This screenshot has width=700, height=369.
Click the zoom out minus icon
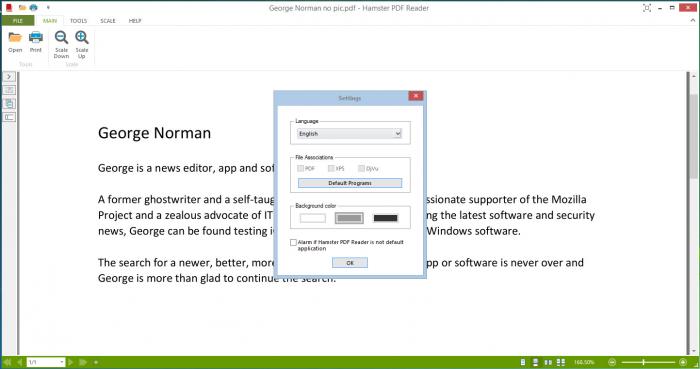coord(612,362)
